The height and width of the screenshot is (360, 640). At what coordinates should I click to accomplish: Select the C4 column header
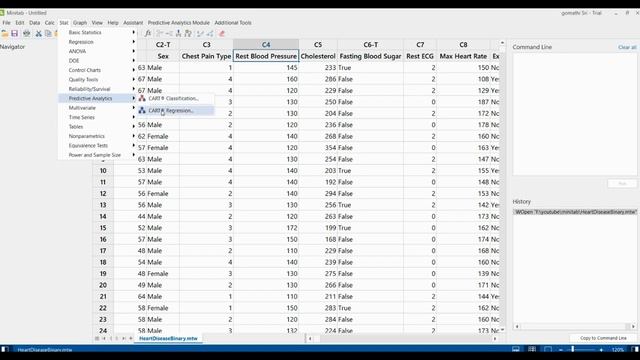[x=266, y=44]
